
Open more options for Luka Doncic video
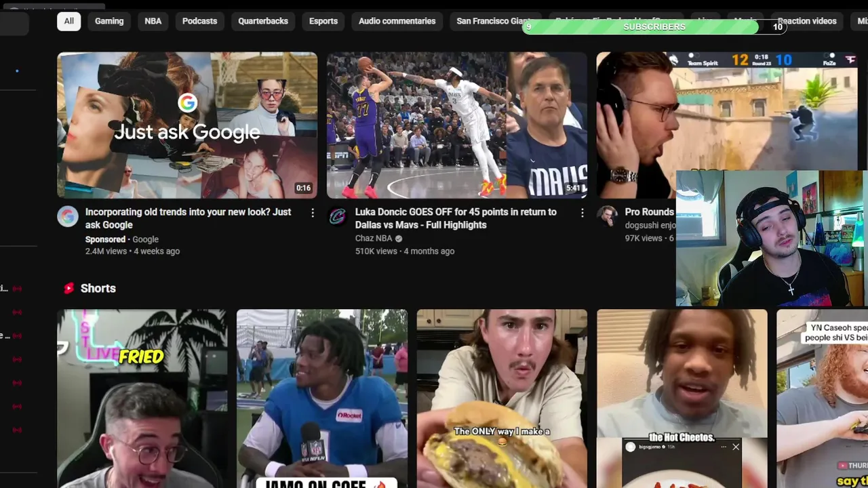(582, 213)
